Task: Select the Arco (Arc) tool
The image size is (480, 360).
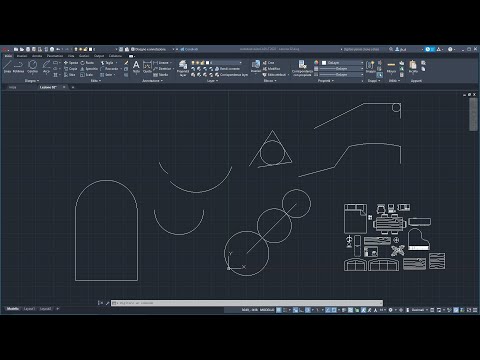Action: click(x=46, y=66)
